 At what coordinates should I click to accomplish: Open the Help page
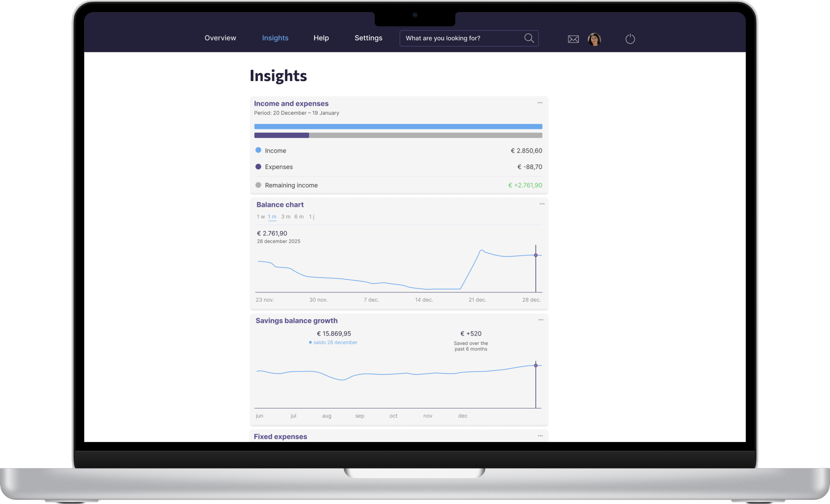(x=321, y=38)
